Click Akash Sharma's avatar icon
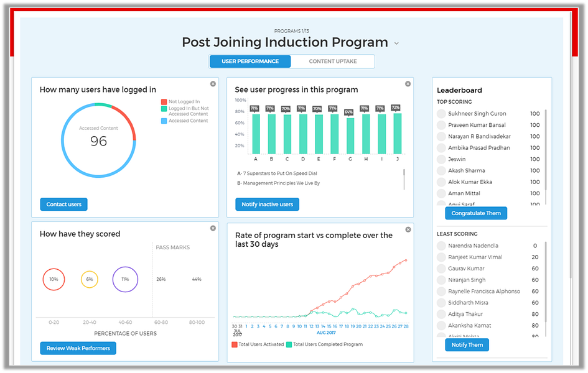588x373 pixels. (x=441, y=171)
